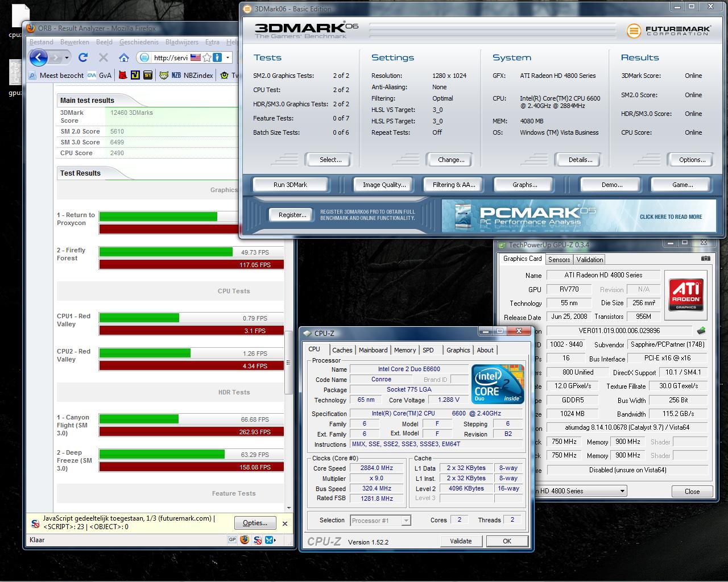Open the Firefox back history dropdown arrow
Image resolution: width=728 pixels, height=582 pixels.
pos(67,57)
